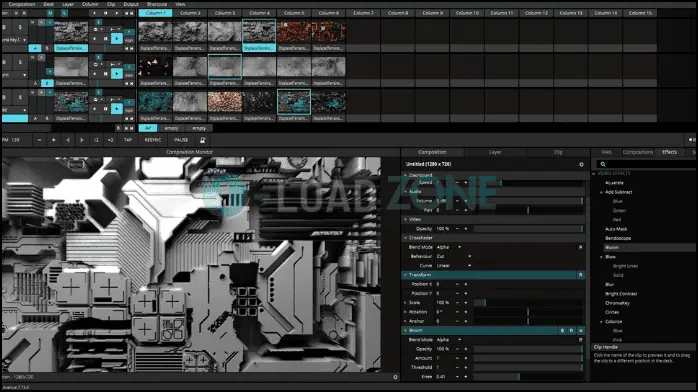The height and width of the screenshot is (392, 698).
Task: Collapse the Dashboard section
Action: pos(406,175)
